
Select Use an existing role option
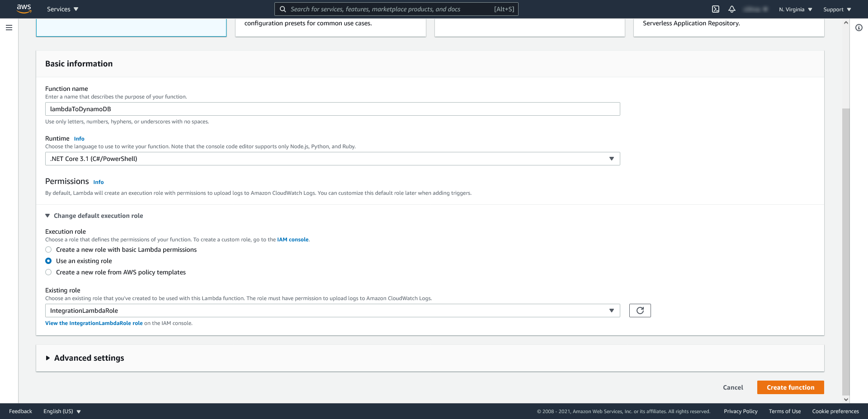pos(48,261)
